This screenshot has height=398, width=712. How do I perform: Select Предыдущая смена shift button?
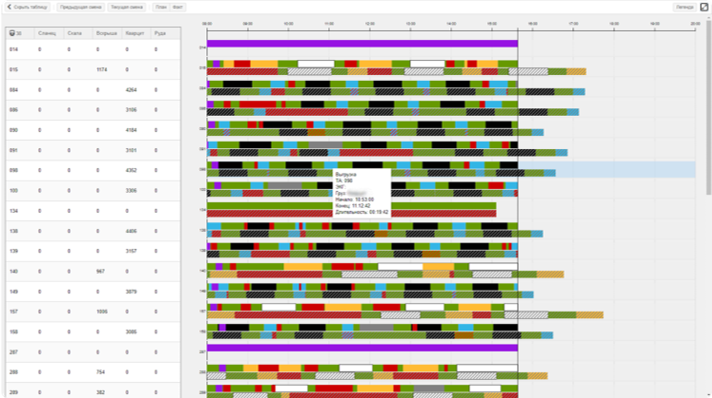(x=81, y=7)
